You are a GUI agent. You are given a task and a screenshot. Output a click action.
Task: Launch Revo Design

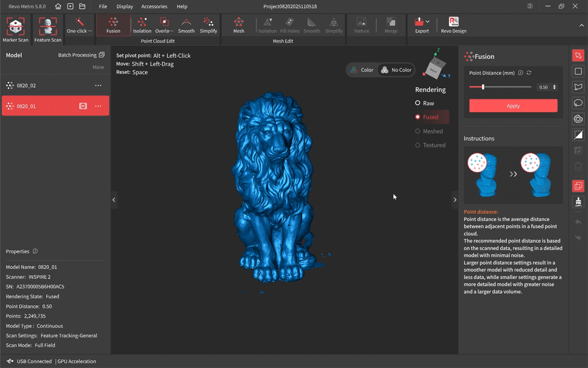click(453, 26)
